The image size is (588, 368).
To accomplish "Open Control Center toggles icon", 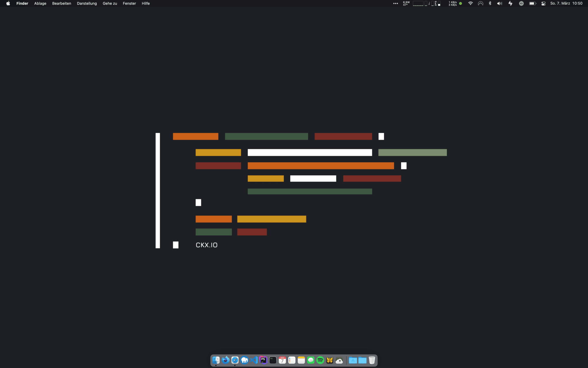I will point(543,3).
